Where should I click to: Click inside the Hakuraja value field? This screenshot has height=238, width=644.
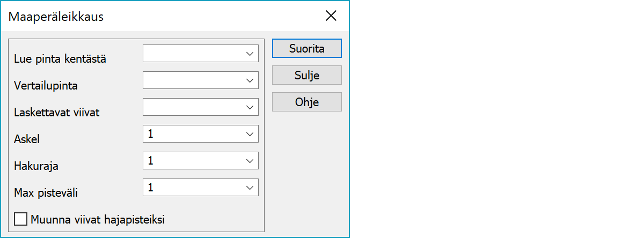click(192, 161)
